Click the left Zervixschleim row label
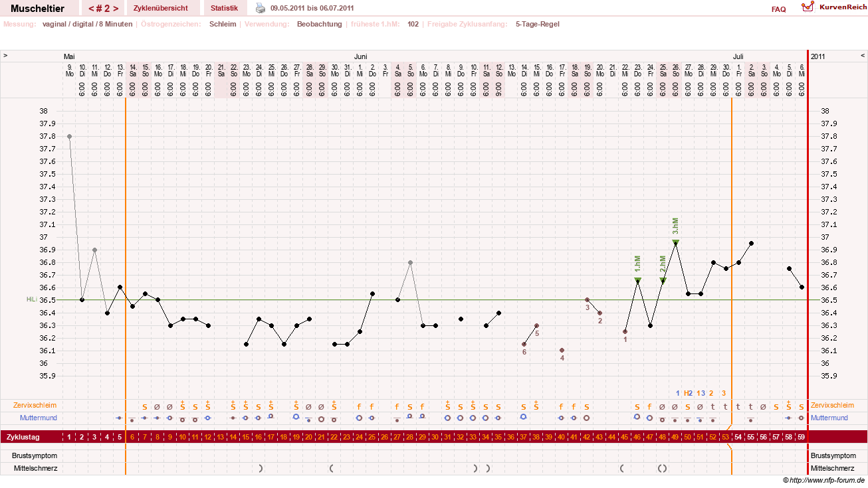868x488 pixels. (x=35, y=405)
